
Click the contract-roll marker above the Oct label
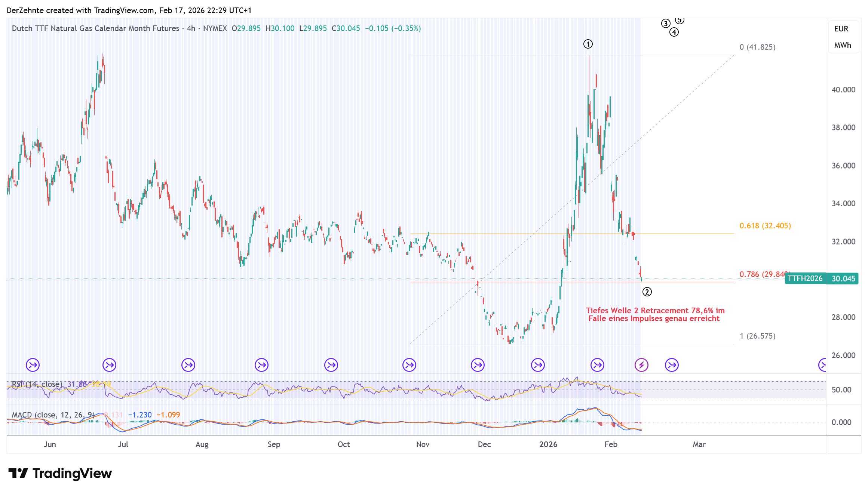pyautogui.click(x=331, y=365)
